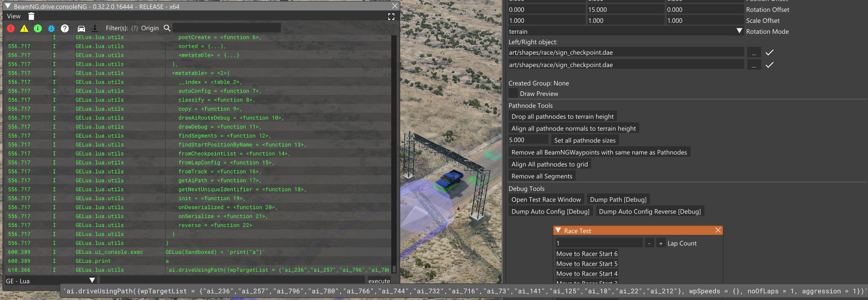Focus the console filter text field
Viewport: 868px width, 300px height.
[x=227, y=28]
